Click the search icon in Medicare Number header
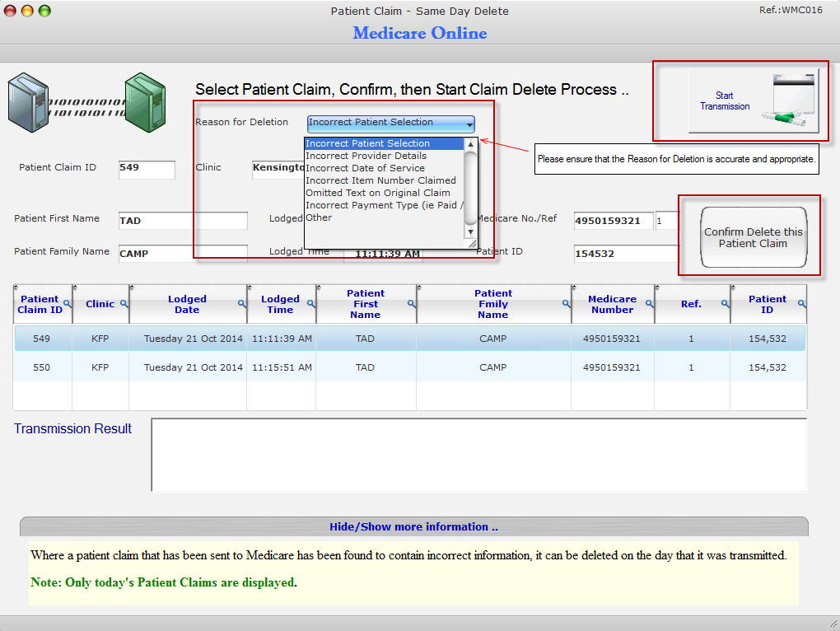 coord(649,304)
